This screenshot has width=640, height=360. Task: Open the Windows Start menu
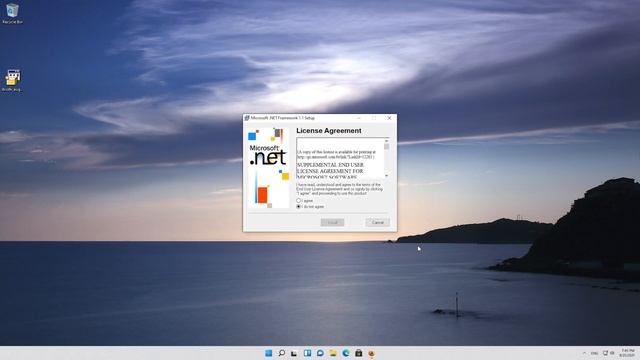[x=269, y=353]
